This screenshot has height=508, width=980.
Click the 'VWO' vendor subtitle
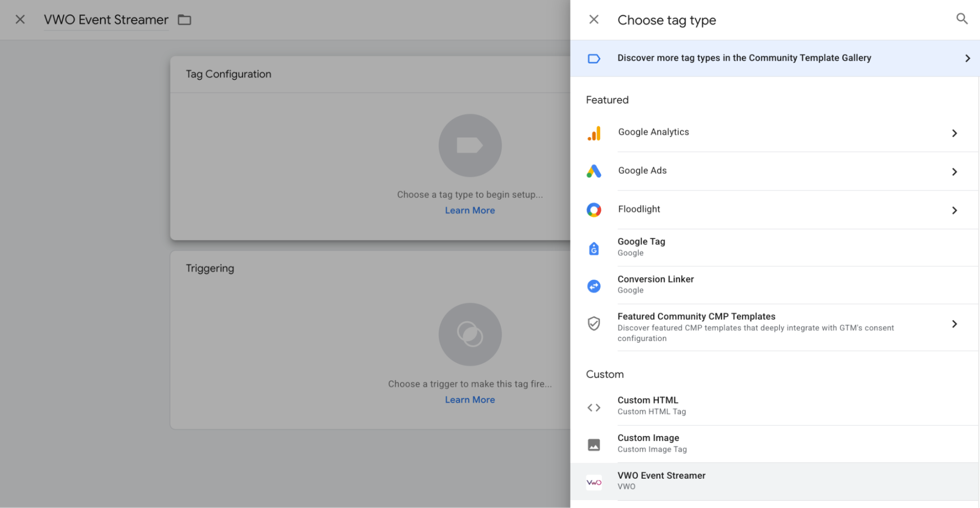click(x=626, y=486)
